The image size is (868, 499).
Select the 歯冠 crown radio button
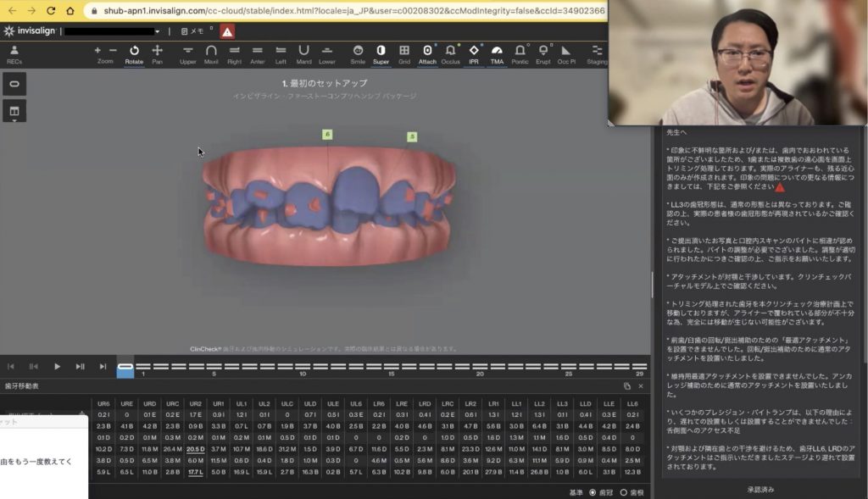(593, 492)
